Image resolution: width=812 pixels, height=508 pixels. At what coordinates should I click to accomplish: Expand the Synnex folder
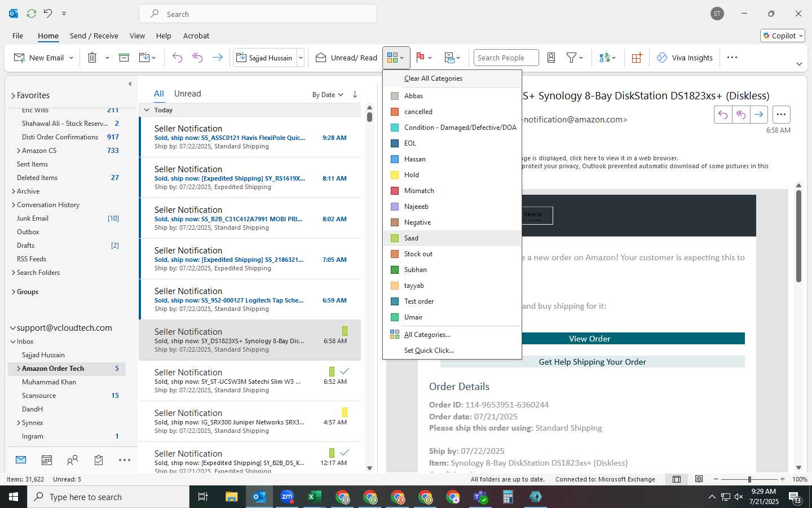point(19,423)
